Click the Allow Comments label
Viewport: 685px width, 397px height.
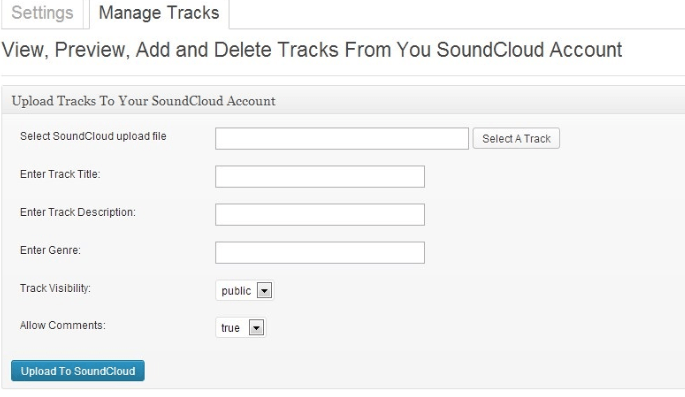coord(62,325)
